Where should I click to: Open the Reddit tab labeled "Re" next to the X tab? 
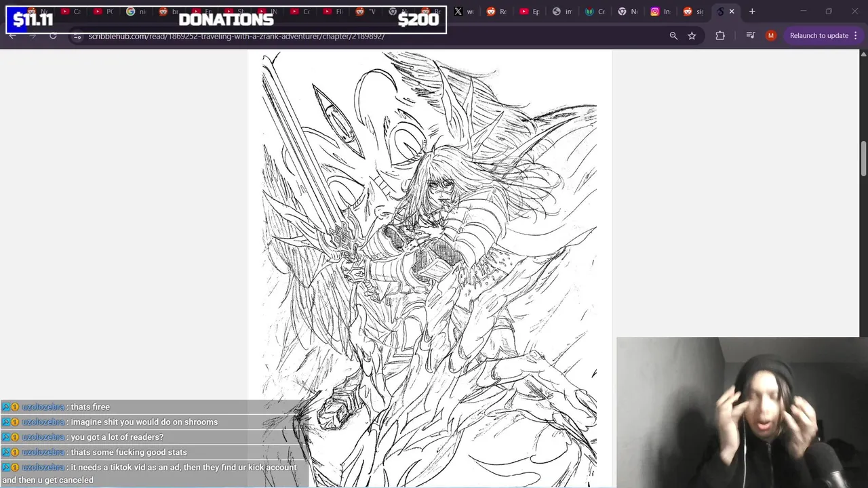(x=497, y=12)
